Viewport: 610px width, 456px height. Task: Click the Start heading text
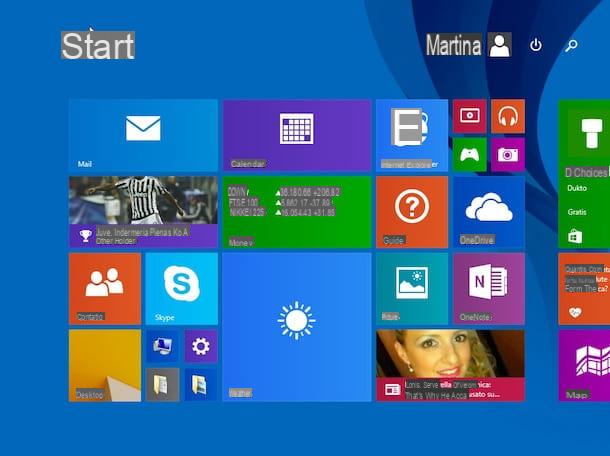98,46
